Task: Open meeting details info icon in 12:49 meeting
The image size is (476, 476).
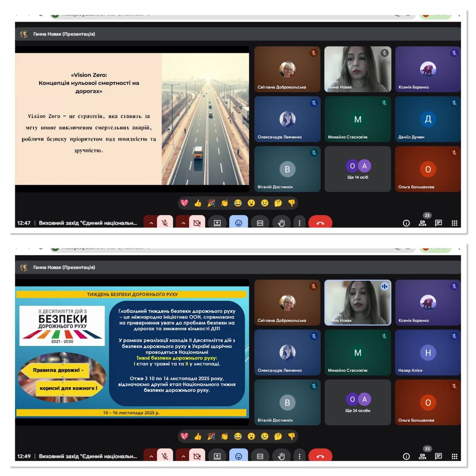Action: coord(406,456)
